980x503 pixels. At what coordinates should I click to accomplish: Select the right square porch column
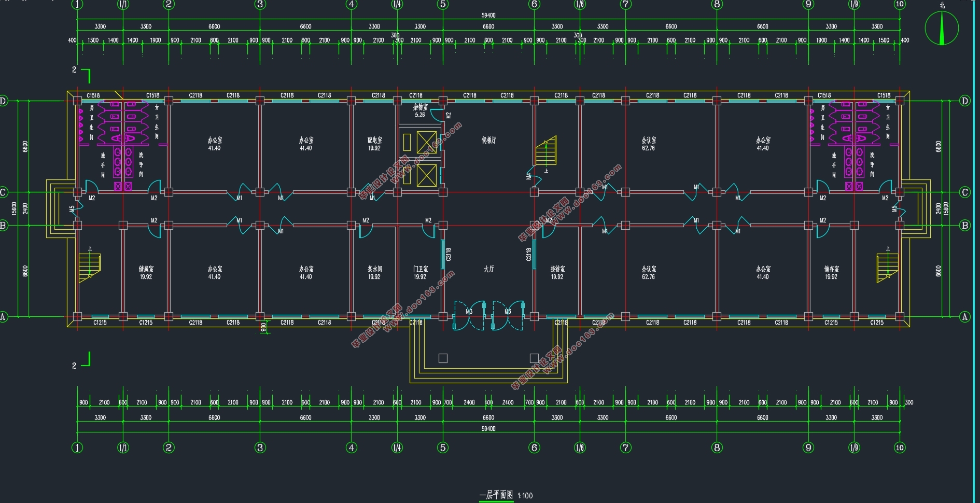pyautogui.click(x=534, y=358)
